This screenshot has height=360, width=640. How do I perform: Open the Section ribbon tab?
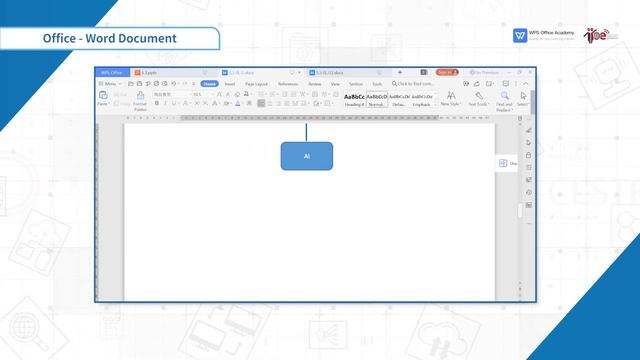pyautogui.click(x=356, y=84)
